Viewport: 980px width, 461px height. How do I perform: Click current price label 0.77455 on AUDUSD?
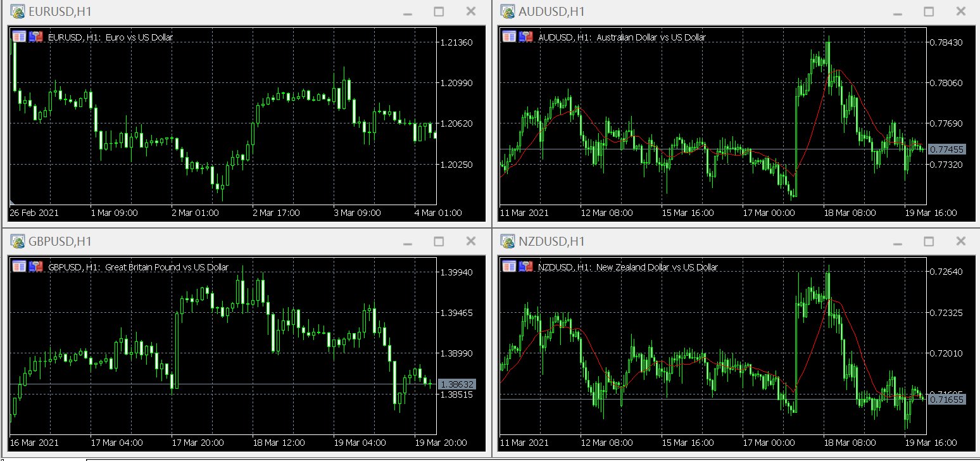click(x=946, y=149)
